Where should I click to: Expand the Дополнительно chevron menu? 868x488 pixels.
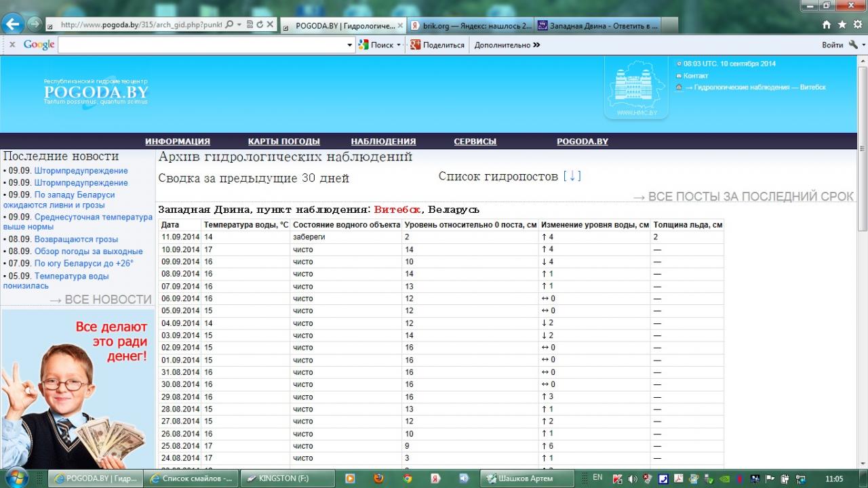pos(536,45)
